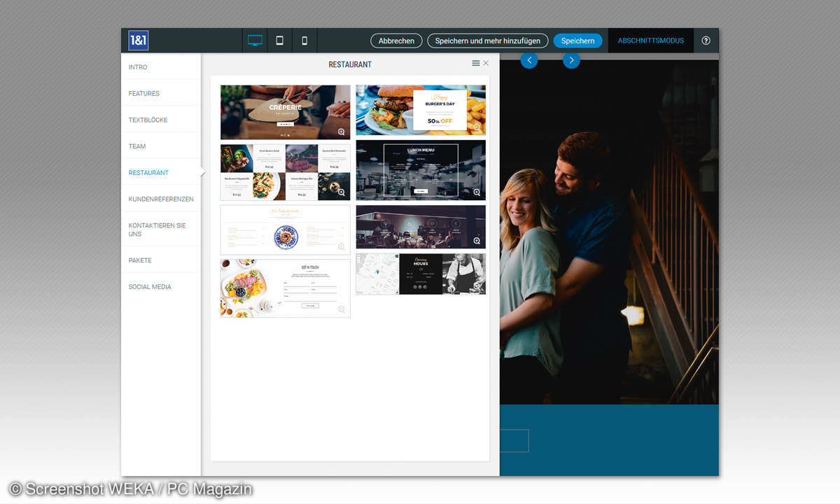Image resolution: width=840 pixels, height=504 pixels.
Task: Select the dark restaurant icons template
Action: tap(421, 227)
